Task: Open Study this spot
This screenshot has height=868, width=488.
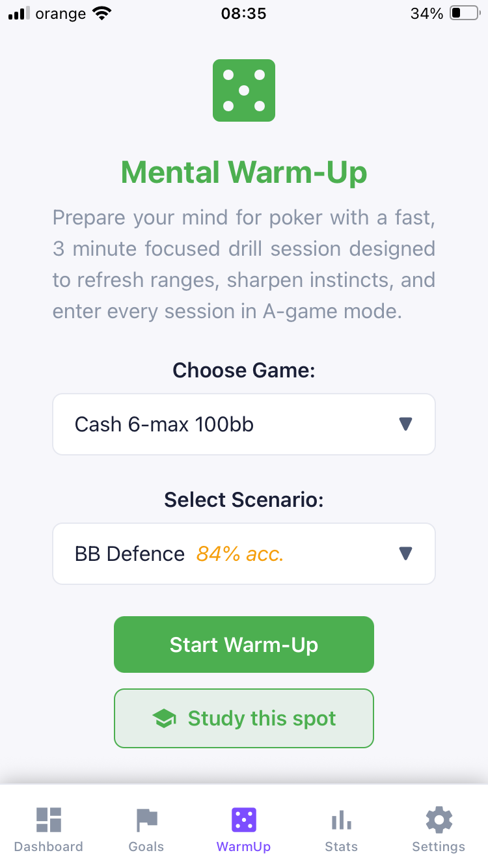Action: [244, 718]
